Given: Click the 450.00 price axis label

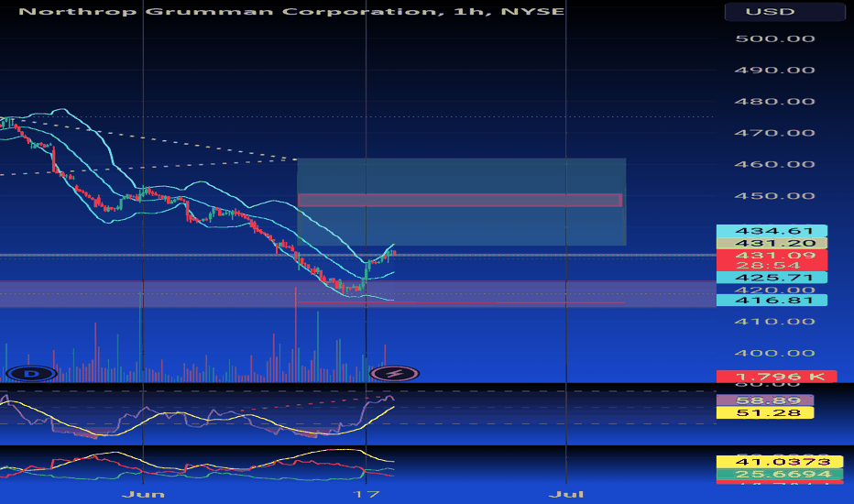Looking at the screenshot, I should pyautogui.click(x=774, y=196).
